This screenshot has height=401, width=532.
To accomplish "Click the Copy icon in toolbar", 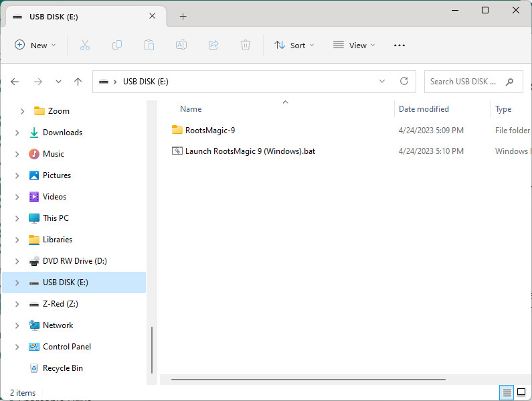I will point(117,45).
